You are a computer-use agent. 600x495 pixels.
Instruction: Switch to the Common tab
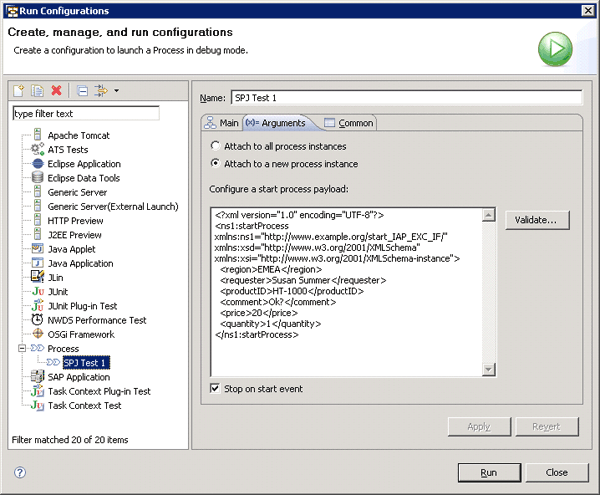click(x=349, y=123)
